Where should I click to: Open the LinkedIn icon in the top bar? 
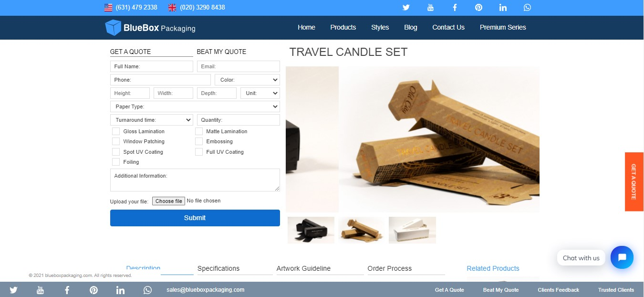[503, 8]
